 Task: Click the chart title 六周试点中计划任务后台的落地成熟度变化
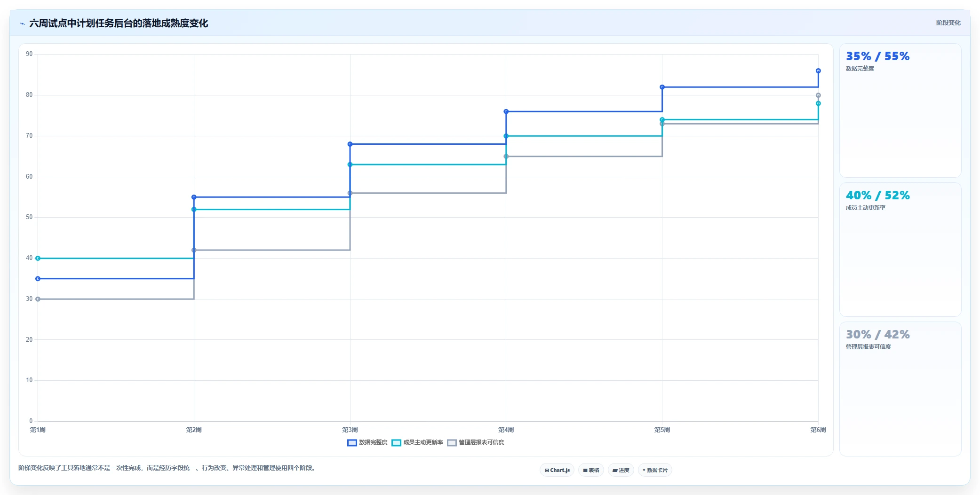click(x=119, y=24)
